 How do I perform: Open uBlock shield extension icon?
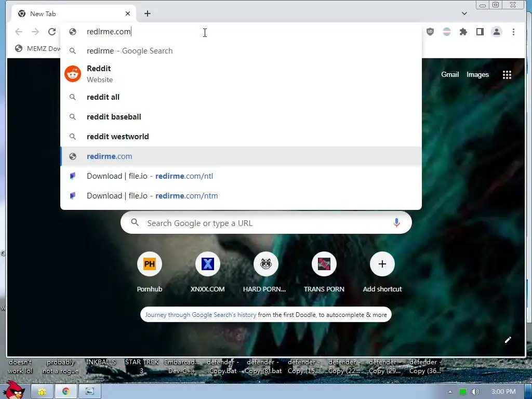coord(430,32)
